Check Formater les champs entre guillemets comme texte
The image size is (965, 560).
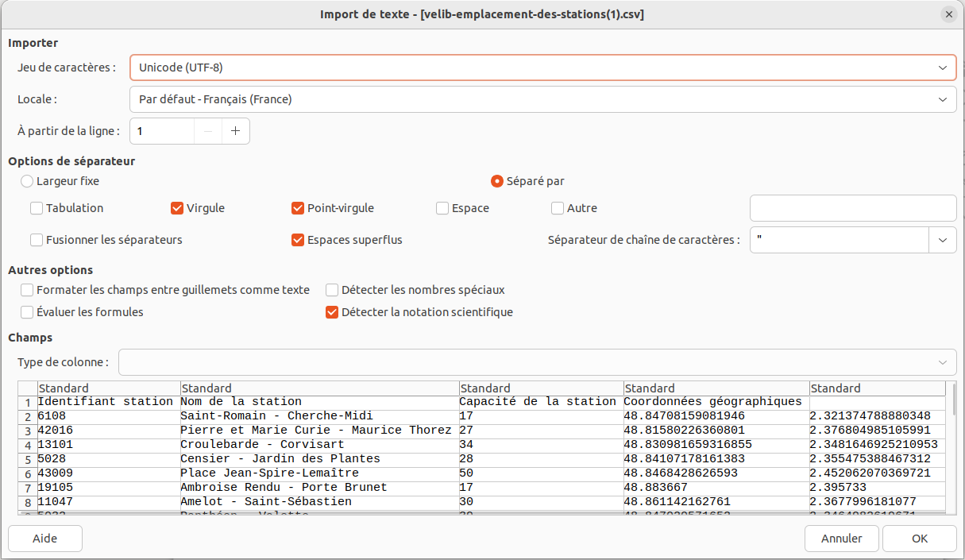click(26, 290)
